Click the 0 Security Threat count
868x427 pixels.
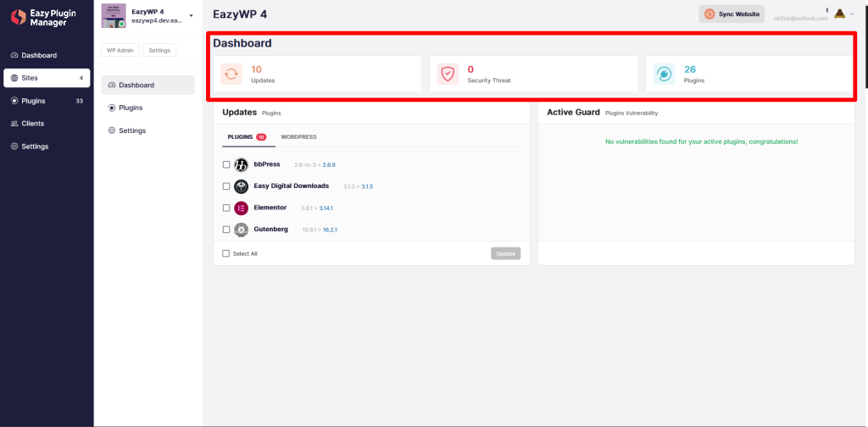pyautogui.click(x=470, y=69)
